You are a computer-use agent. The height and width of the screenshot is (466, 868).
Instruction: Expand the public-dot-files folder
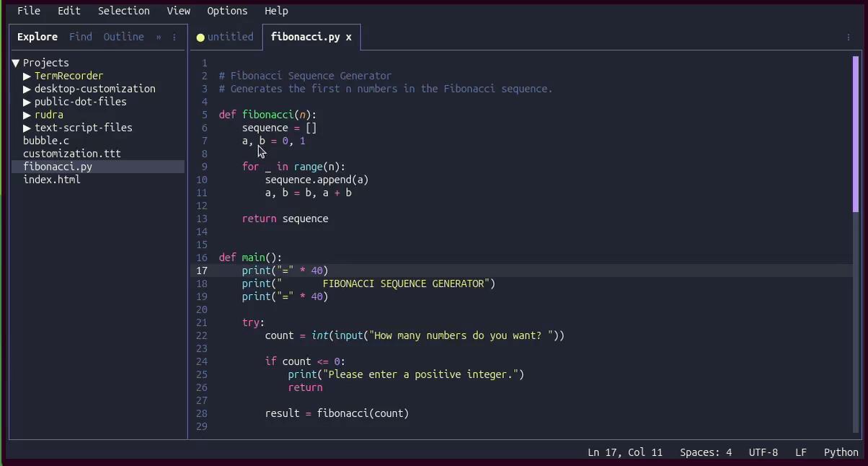coord(27,102)
